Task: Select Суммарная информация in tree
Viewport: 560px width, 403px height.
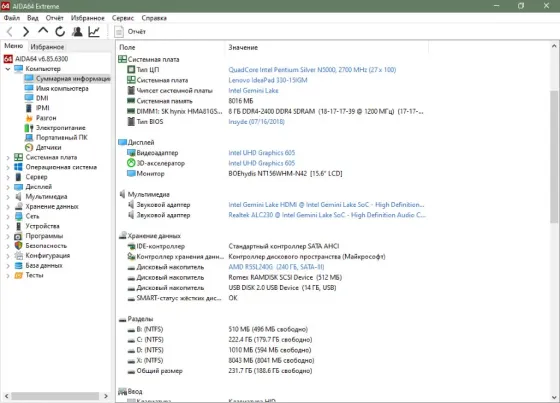Action: coord(67,79)
